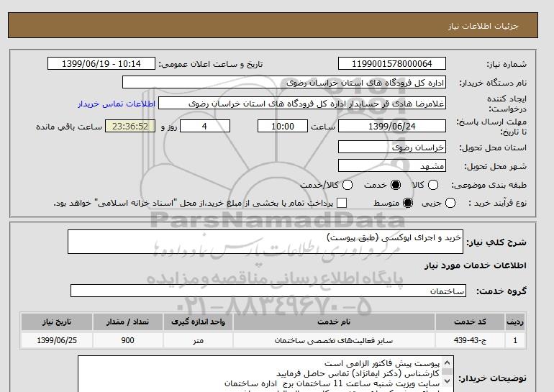Open the اطلاعات تماس خریدار link
554x392 pixels.
117,104
